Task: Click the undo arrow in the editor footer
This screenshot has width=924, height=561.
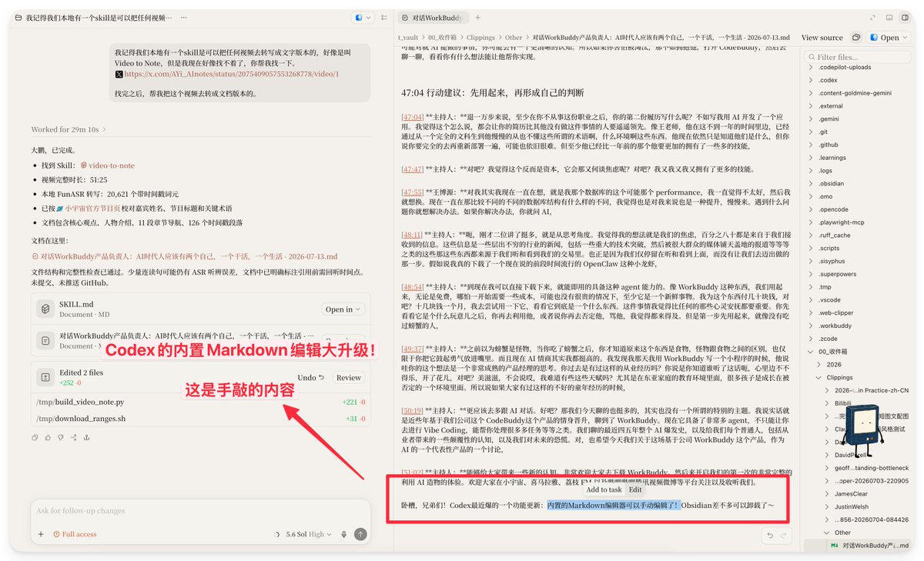Action: pos(769,535)
